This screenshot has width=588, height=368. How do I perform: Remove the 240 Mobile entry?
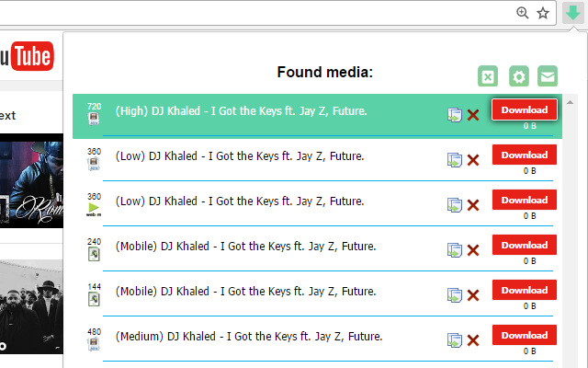tap(473, 250)
